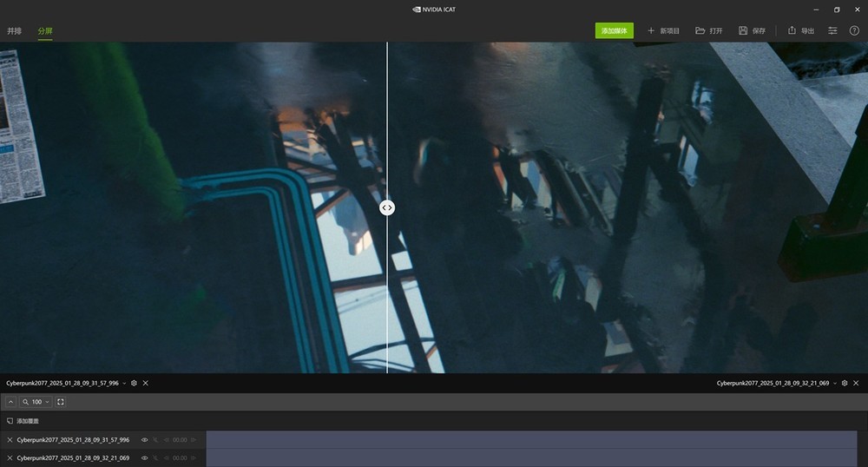Click 添加覆盖 add overlay button
The height and width of the screenshot is (467, 868).
(23, 421)
